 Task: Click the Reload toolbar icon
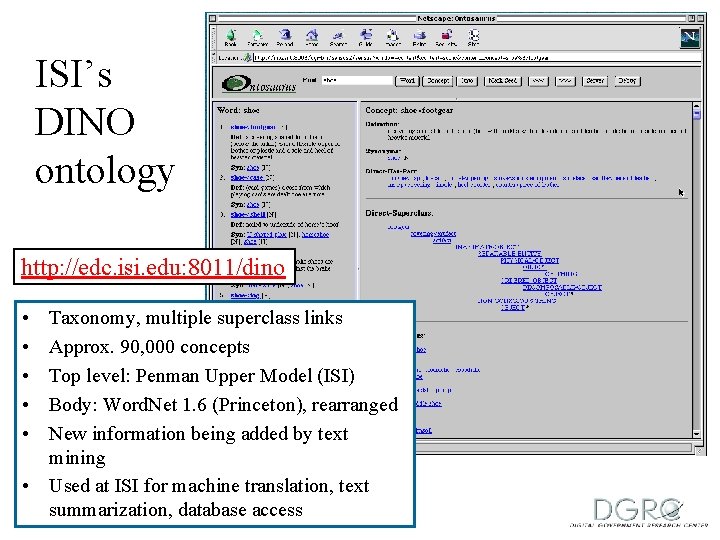(x=285, y=37)
